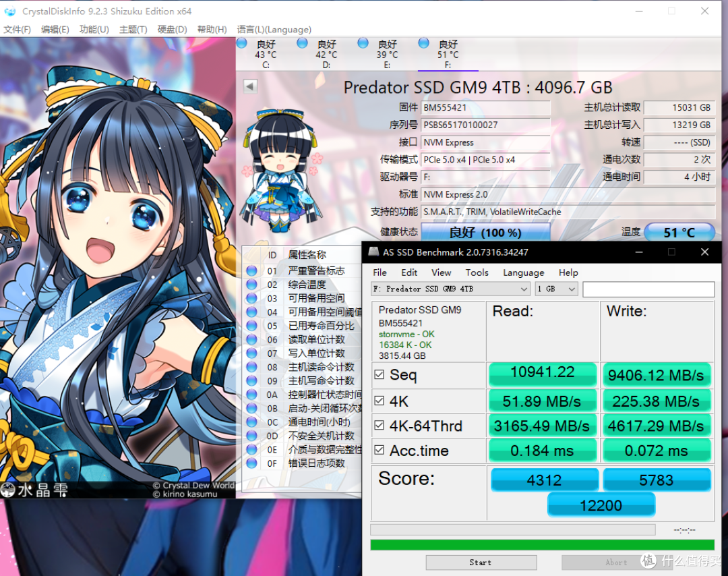The width and height of the screenshot is (728, 576).
Task: Open the 1 GB test size dropdown
Action: pos(556,289)
